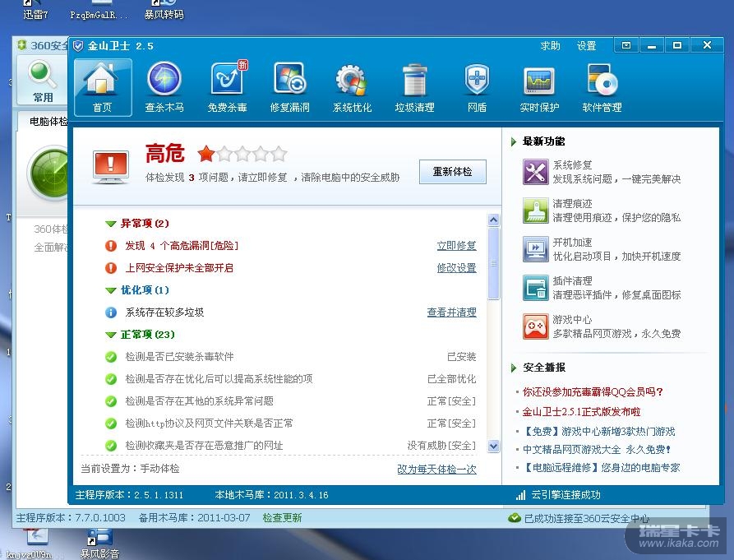Open news 游戏中心新增3款热门游戏
Screen dimensions: 734x560
click(598, 431)
